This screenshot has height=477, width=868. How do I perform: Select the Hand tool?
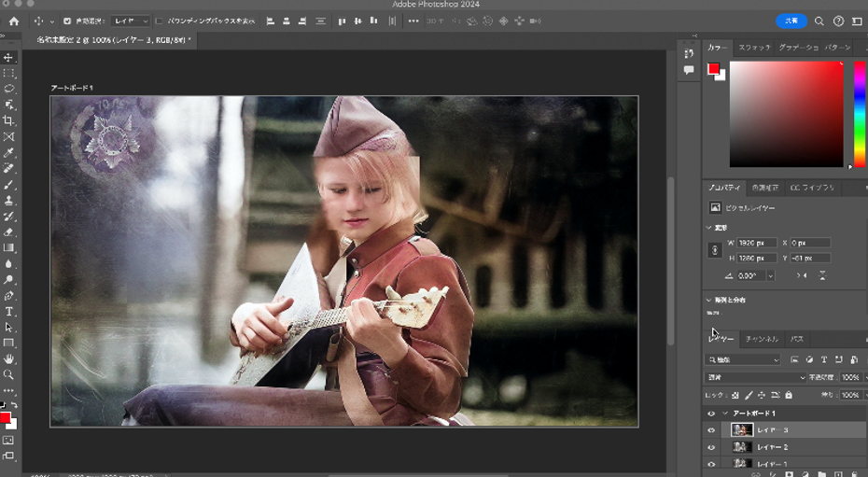coord(9,358)
